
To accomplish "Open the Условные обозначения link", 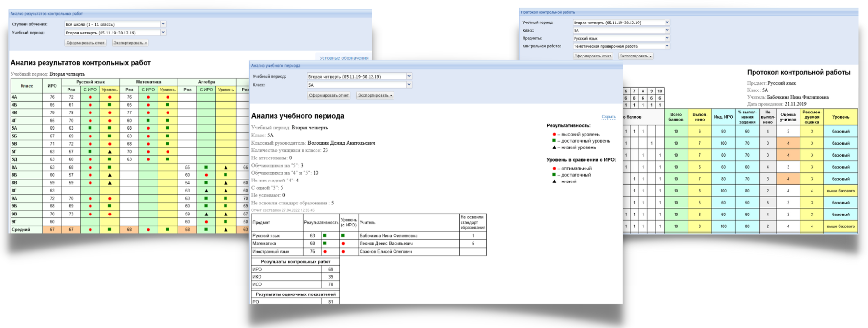I will coord(344,58).
